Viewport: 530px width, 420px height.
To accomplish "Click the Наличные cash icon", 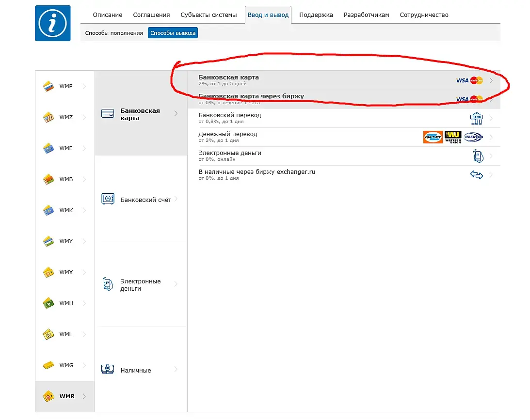I will coord(108,369).
